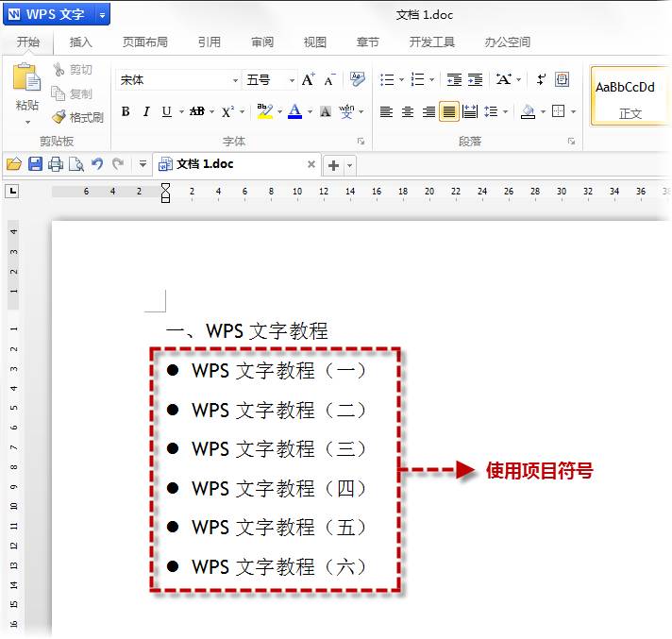Click the Paste clipboard icon
Image resolution: width=672 pixels, height=639 pixels.
pyautogui.click(x=26, y=77)
